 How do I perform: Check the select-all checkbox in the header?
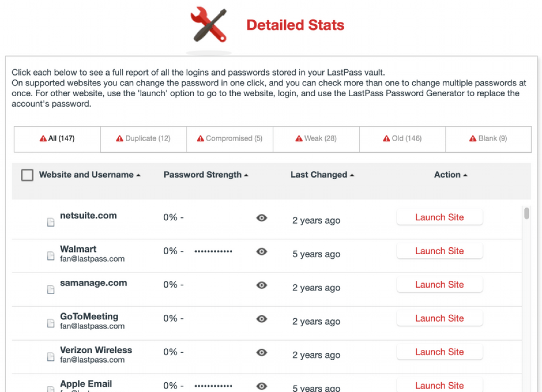[x=27, y=175]
